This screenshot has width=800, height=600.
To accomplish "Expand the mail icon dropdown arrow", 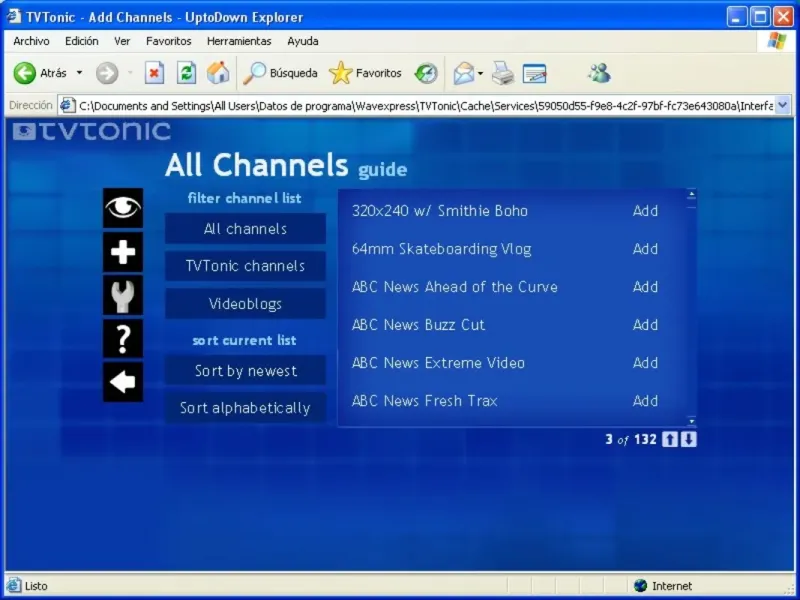I will tap(480, 73).
